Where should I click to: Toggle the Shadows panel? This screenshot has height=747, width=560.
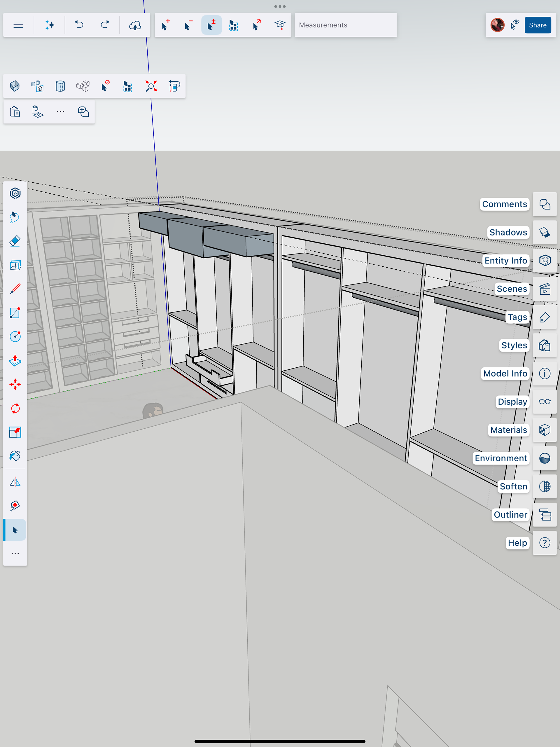point(545,232)
